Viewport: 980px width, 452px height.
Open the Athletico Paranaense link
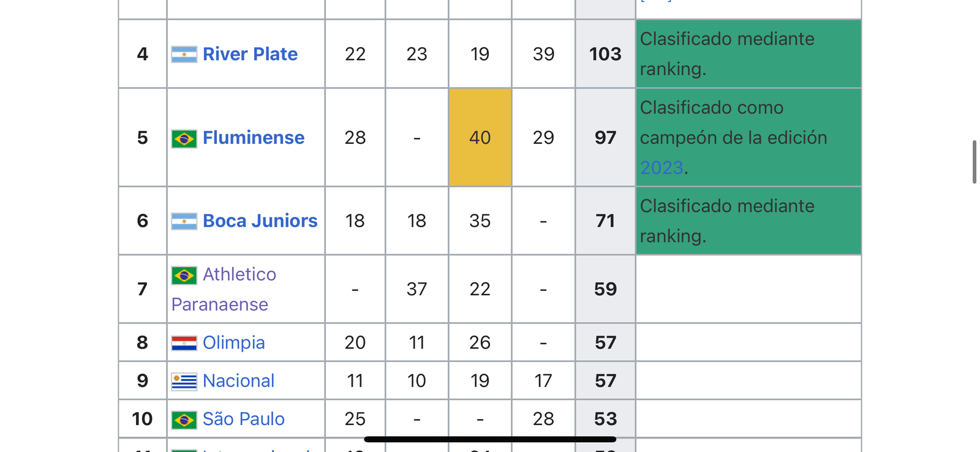(x=224, y=289)
